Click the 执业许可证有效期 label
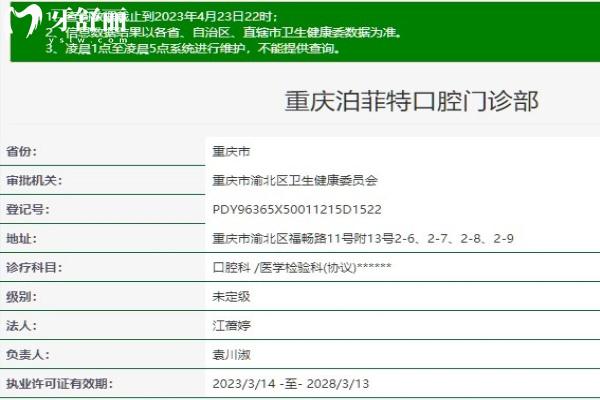The height and width of the screenshot is (400, 600). point(59,384)
